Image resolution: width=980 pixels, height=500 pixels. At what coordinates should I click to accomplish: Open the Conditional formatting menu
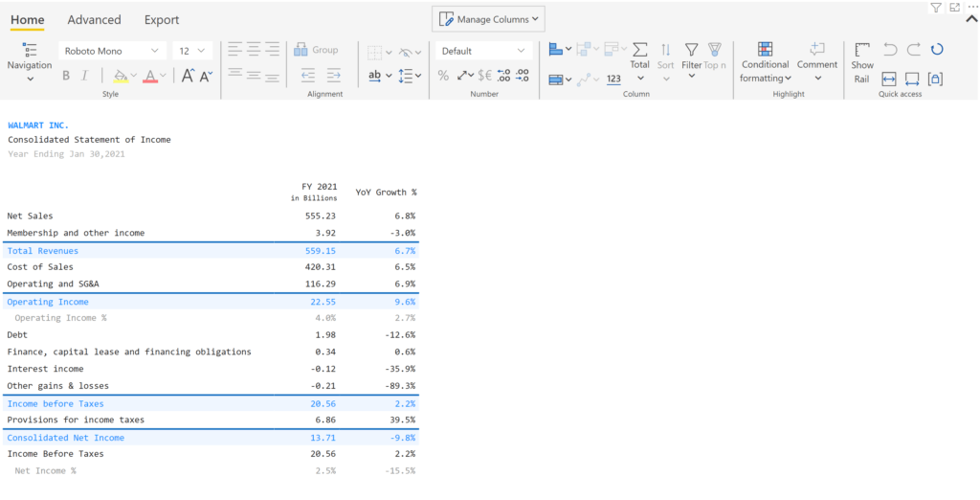click(x=766, y=63)
